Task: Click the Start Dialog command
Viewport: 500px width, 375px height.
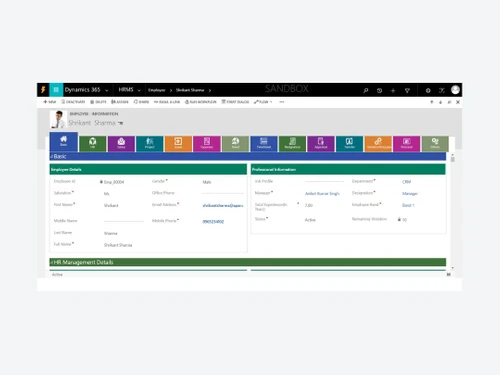Action: pyautogui.click(x=235, y=102)
